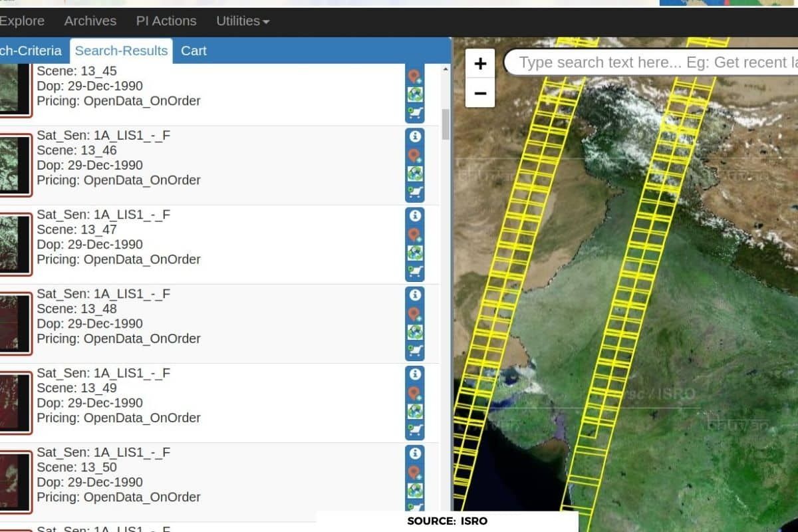The height and width of the screenshot is (532, 798).
Task: Click the map marker icon for scene 13_46
Action: [415, 156]
